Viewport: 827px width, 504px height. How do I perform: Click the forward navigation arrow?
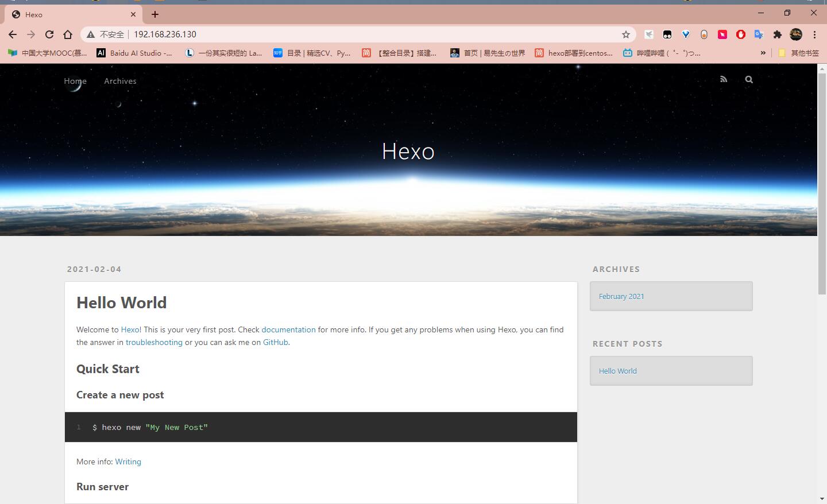pyautogui.click(x=31, y=34)
